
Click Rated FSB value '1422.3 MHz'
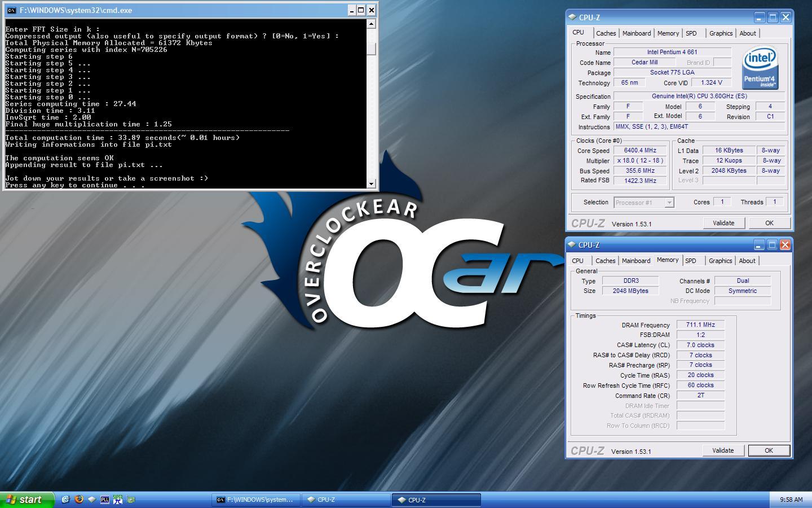[x=640, y=181]
